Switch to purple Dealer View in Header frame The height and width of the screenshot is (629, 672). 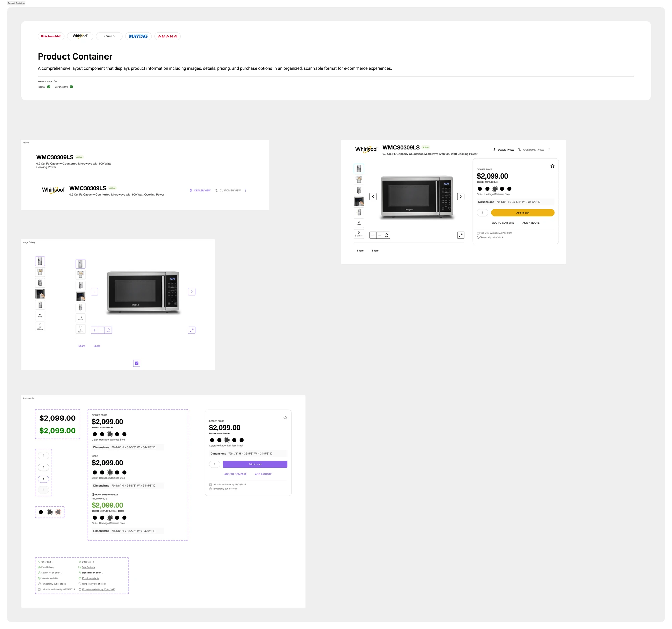pyautogui.click(x=200, y=190)
